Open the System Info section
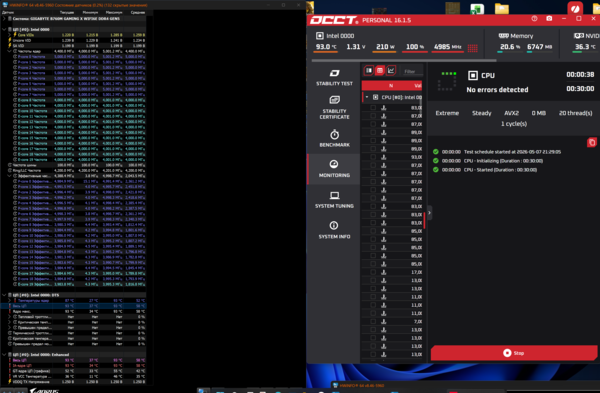The image size is (600, 393). tap(334, 230)
